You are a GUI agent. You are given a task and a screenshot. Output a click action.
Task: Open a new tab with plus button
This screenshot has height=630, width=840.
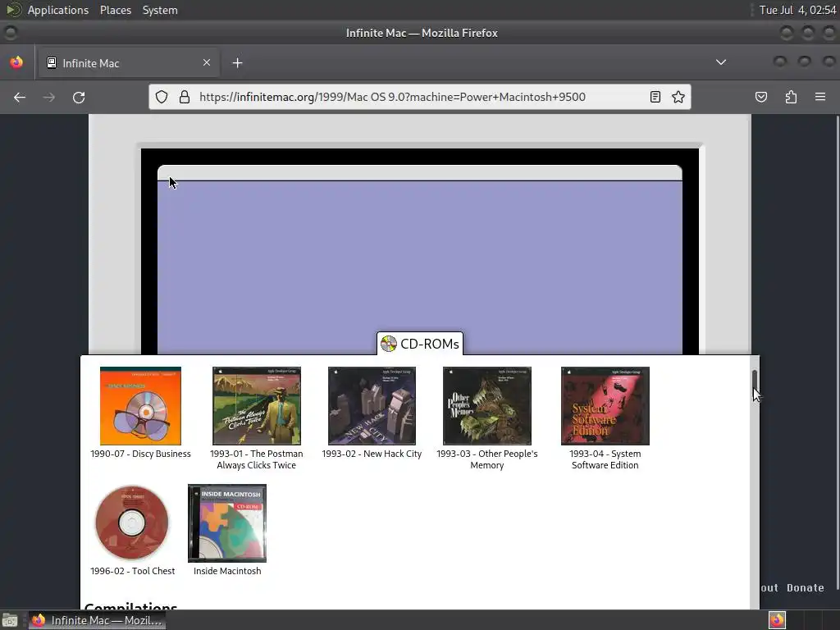(x=237, y=63)
